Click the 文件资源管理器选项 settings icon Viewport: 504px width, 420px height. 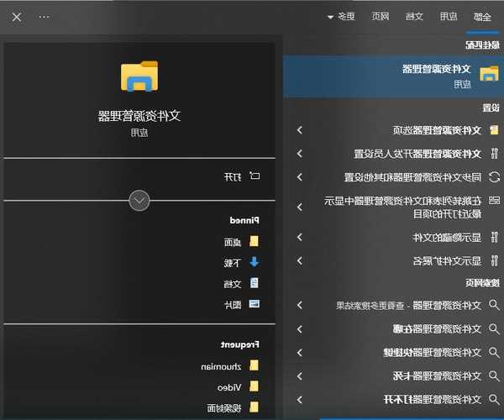tap(494, 130)
